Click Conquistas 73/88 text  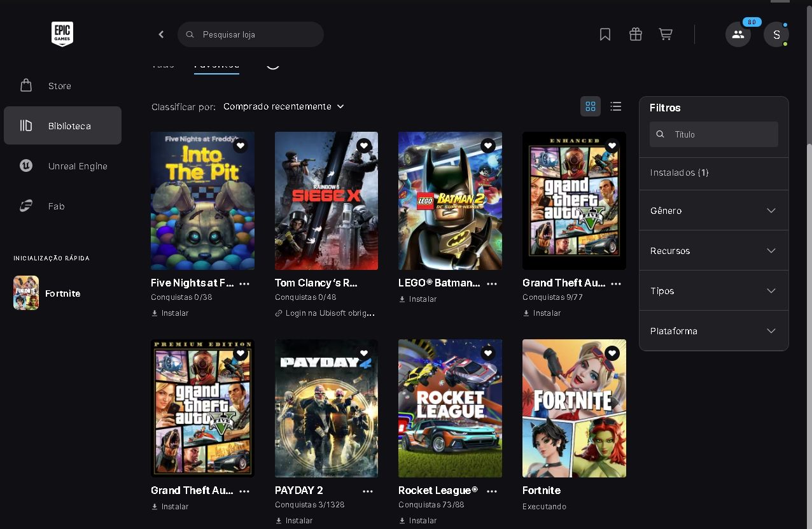(431, 505)
